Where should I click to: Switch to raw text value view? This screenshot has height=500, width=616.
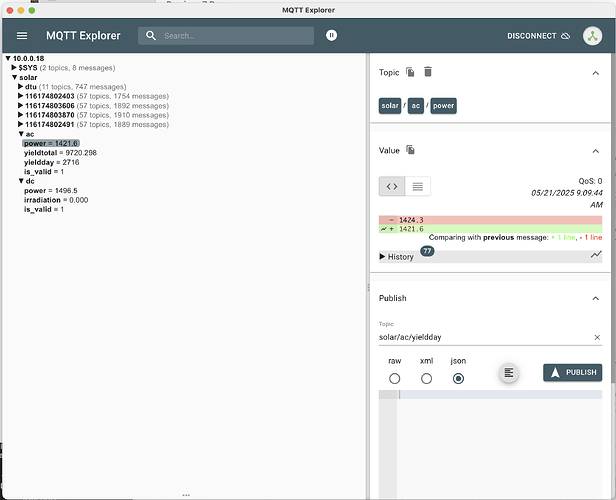click(418, 186)
